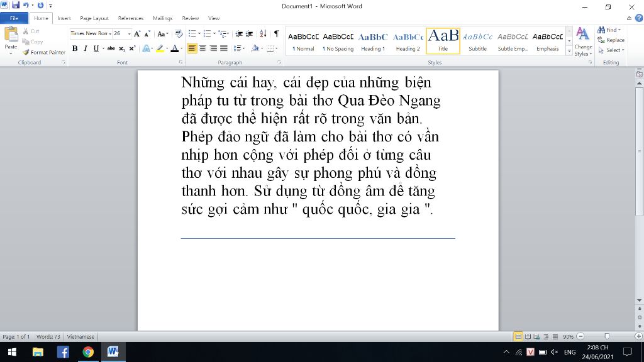
Task: Switch to the Mailings tab
Action: 163,18
